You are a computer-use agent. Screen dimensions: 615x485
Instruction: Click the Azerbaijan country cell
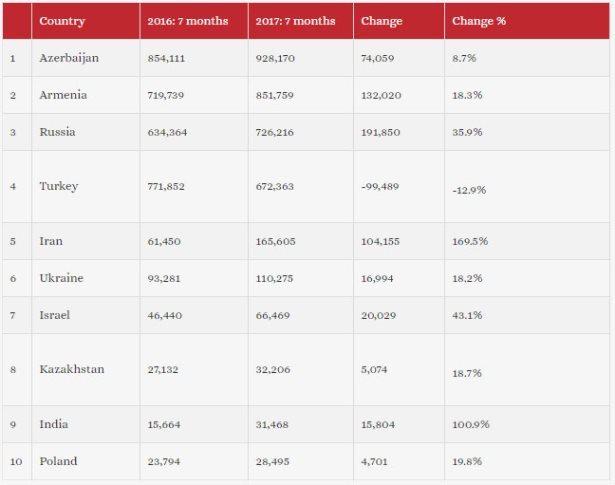(x=69, y=58)
